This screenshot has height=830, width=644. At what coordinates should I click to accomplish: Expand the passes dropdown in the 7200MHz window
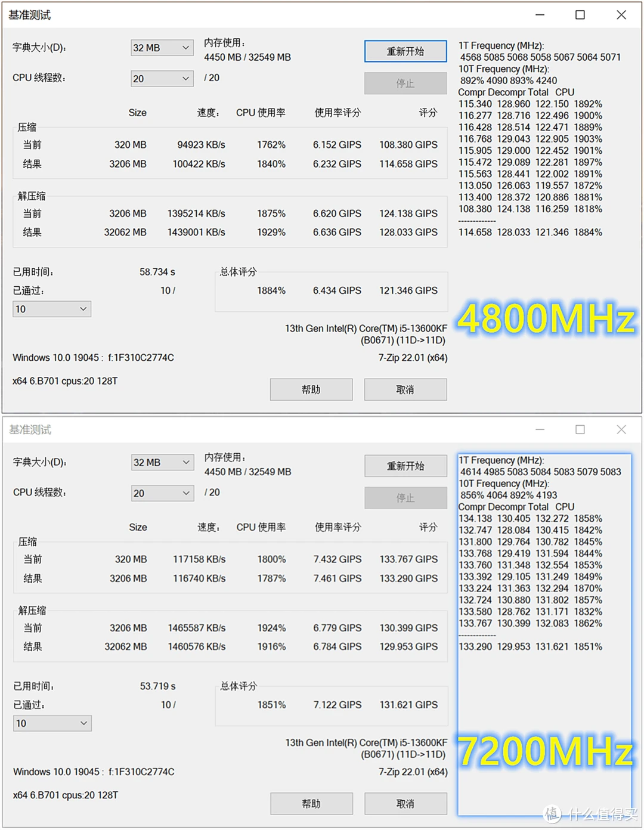52,723
